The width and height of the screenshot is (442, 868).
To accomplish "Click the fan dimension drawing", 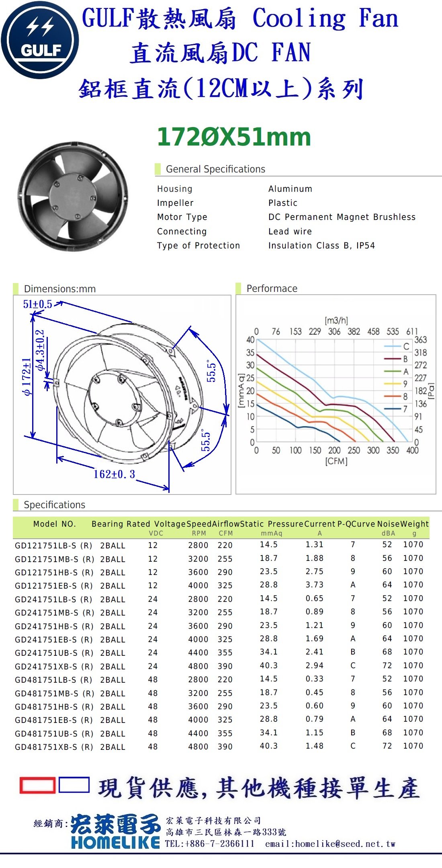I will (122, 395).
